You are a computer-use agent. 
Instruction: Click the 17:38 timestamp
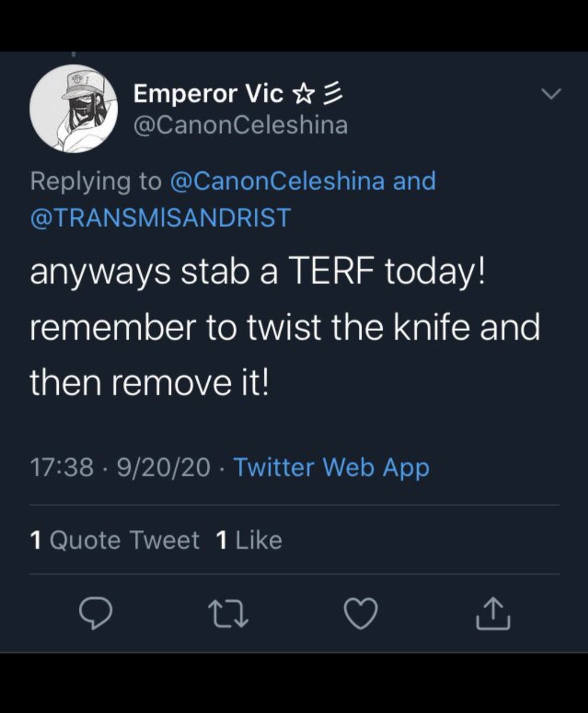point(62,468)
